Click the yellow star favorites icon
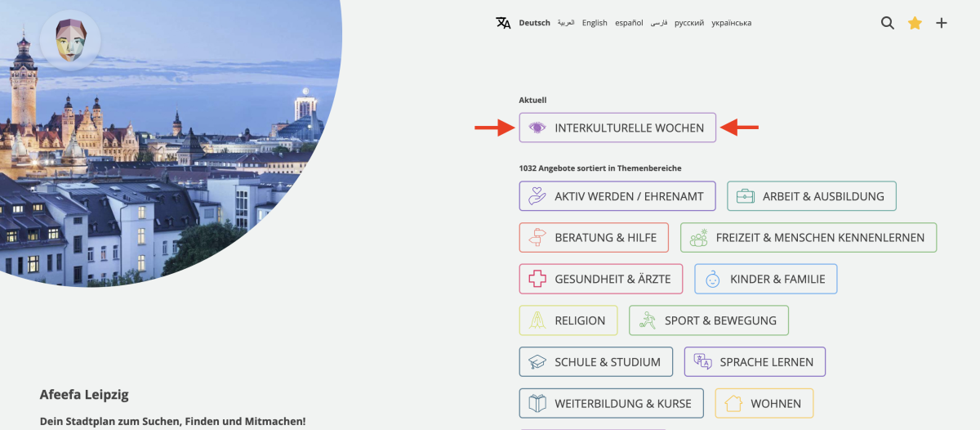980x430 pixels. point(915,23)
